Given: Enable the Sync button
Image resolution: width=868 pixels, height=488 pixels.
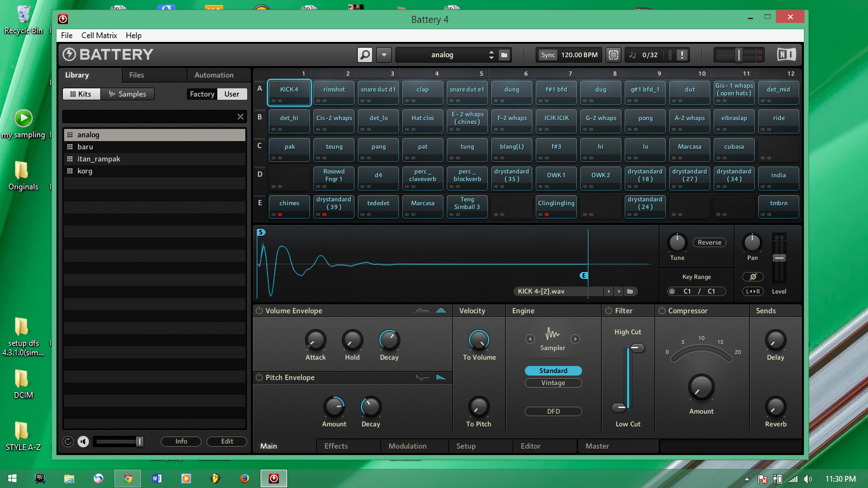Looking at the screenshot, I should pos(548,55).
